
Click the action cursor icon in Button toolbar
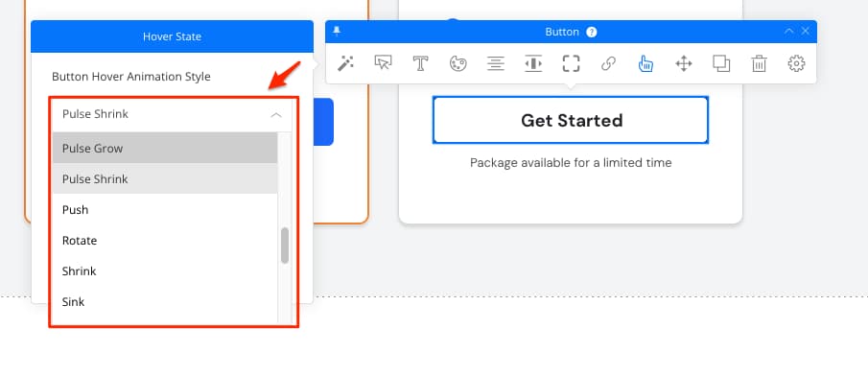(x=383, y=63)
